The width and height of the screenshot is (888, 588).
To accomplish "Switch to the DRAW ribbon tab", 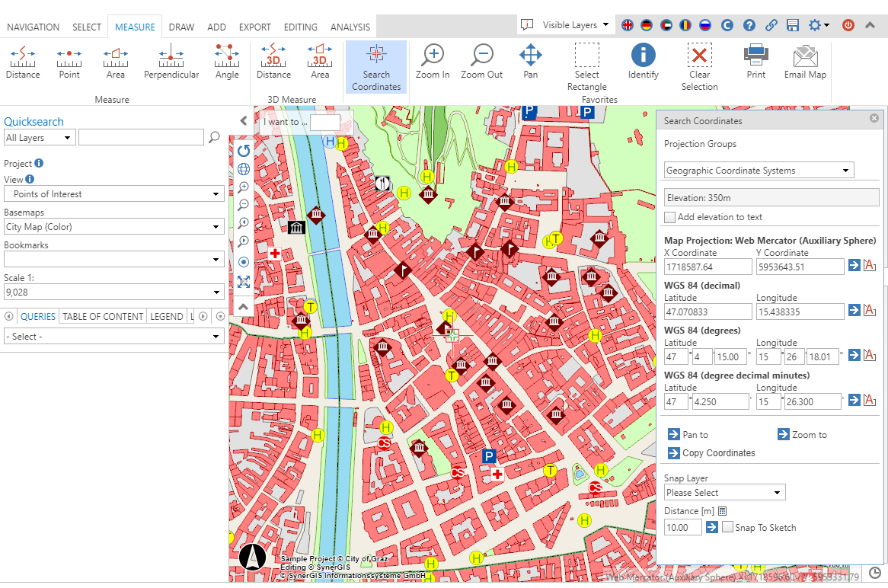I will tap(181, 26).
